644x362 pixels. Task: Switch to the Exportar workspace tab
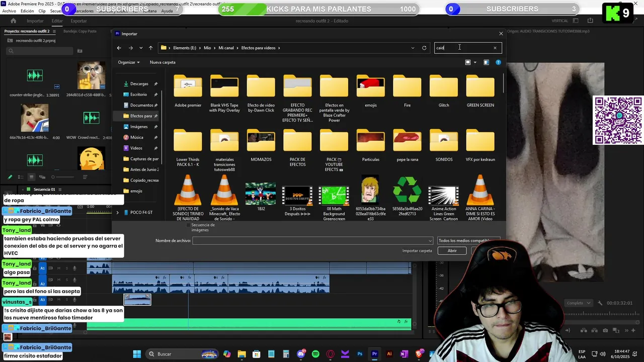(78, 21)
